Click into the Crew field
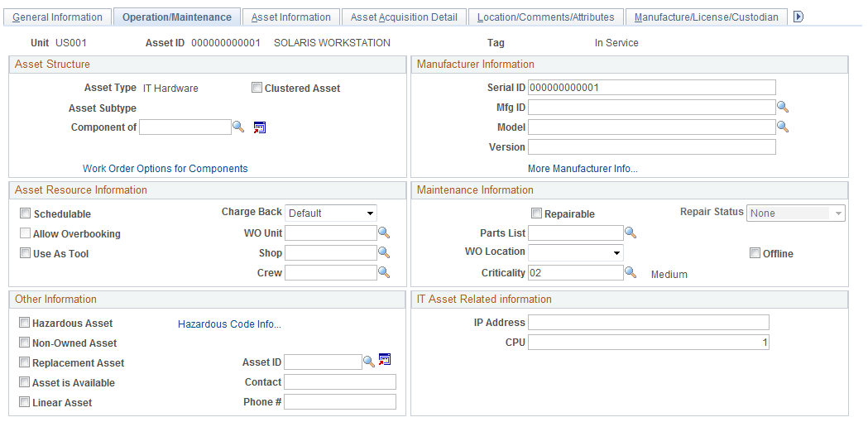 click(x=331, y=272)
